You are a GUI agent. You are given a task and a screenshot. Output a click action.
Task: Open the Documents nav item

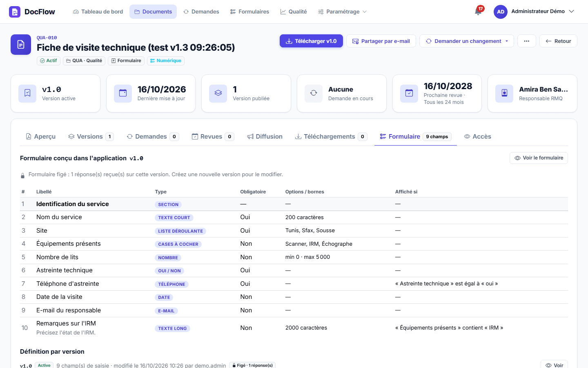(x=153, y=12)
